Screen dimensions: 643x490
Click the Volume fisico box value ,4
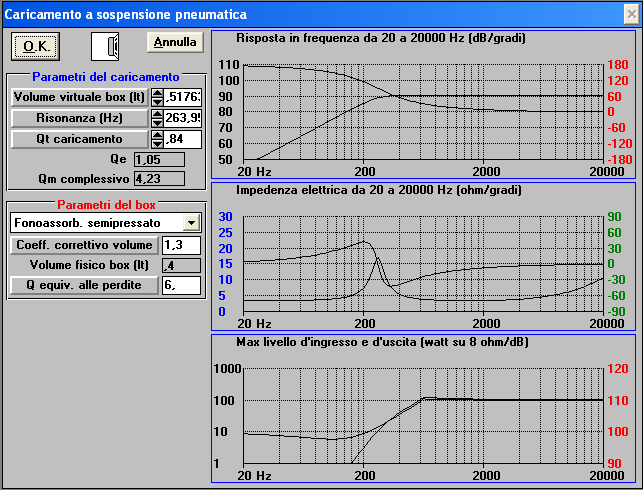tap(181, 265)
